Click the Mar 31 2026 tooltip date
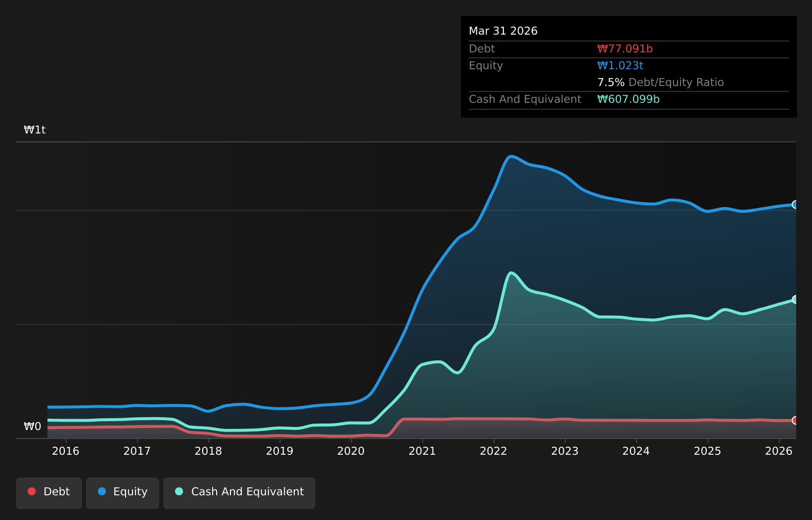 click(503, 31)
